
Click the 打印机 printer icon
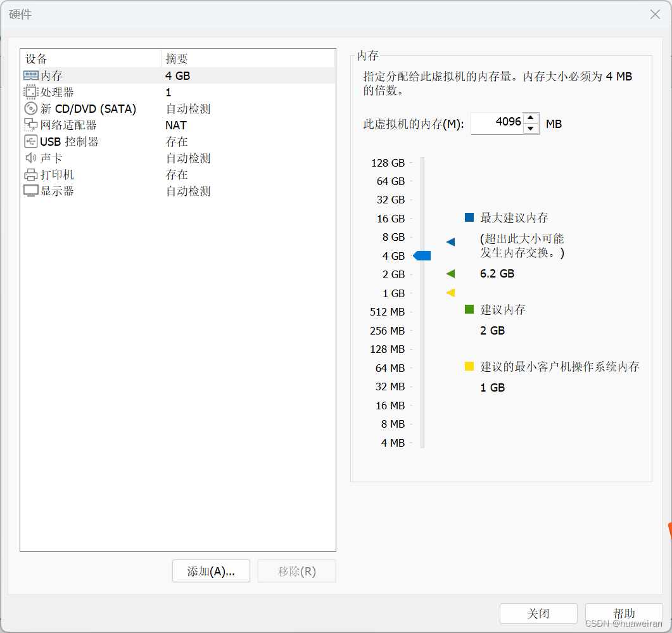pyautogui.click(x=31, y=174)
